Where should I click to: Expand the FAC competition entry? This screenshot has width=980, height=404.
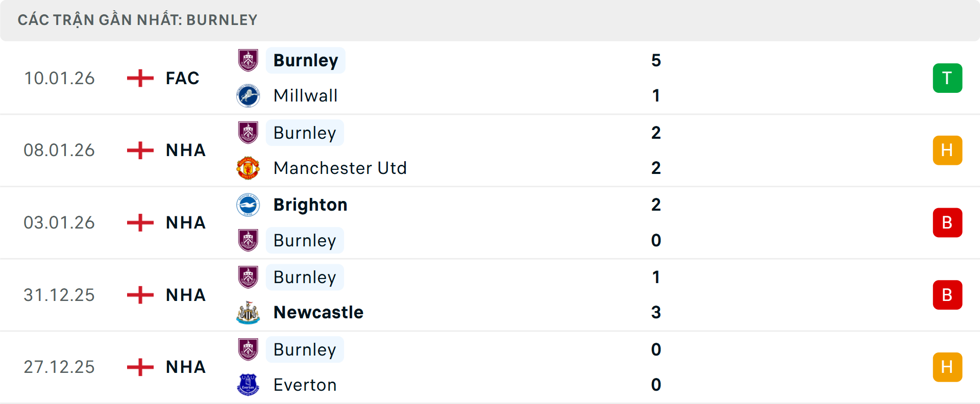point(182,78)
